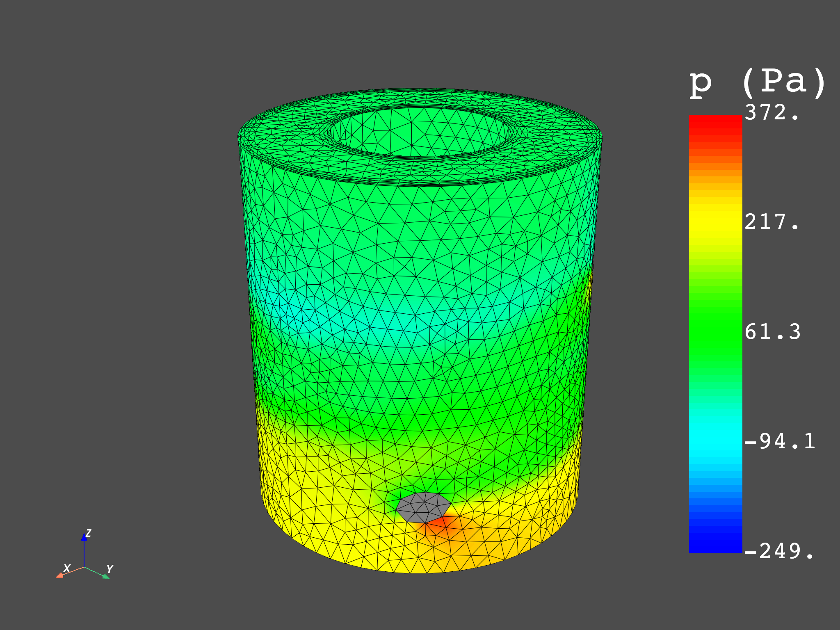Select the gray patch on the cylinder base

pyautogui.click(x=424, y=507)
